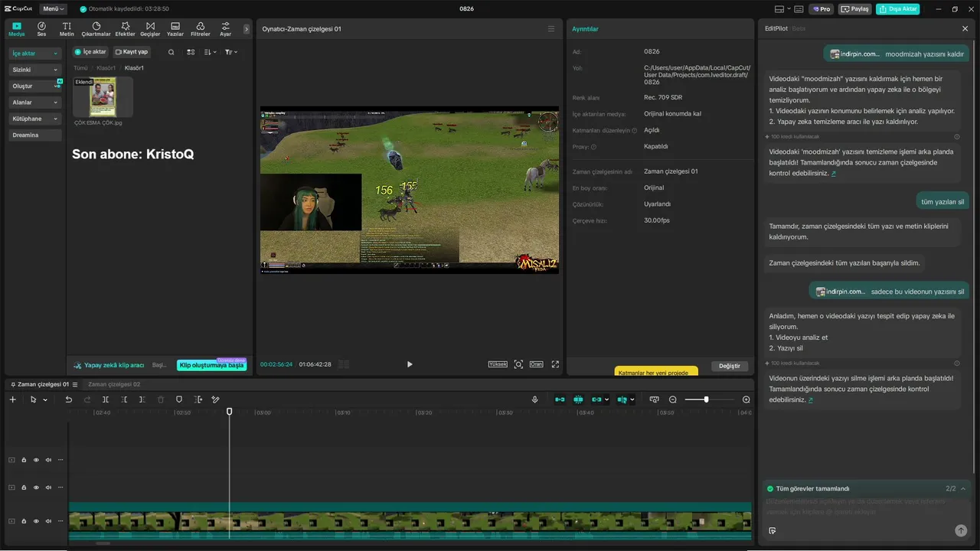Change media view layout icon
Screen dimensions: 980x551
click(x=191, y=52)
